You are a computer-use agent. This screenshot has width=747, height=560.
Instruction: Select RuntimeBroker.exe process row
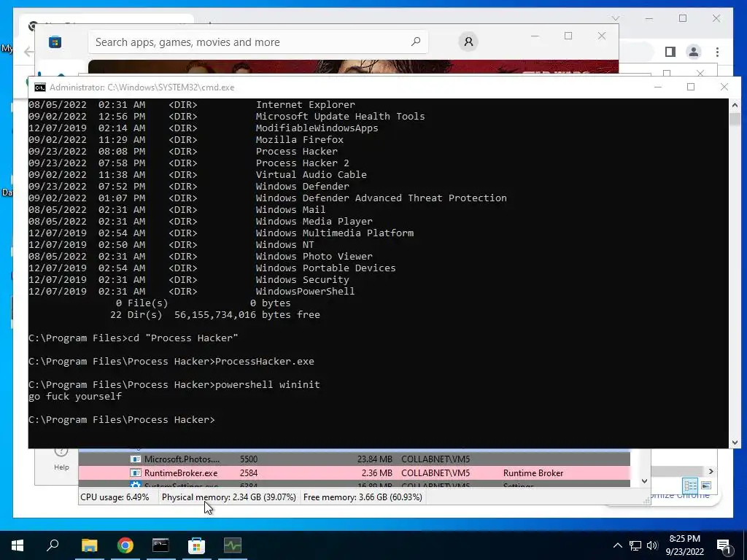pos(354,472)
